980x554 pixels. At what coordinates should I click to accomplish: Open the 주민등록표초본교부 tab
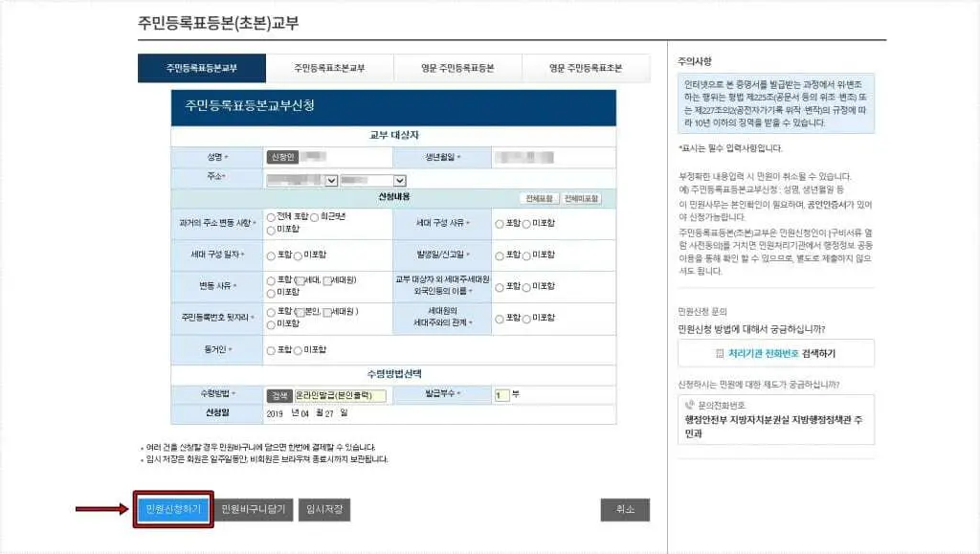pyautogui.click(x=329, y=68)
